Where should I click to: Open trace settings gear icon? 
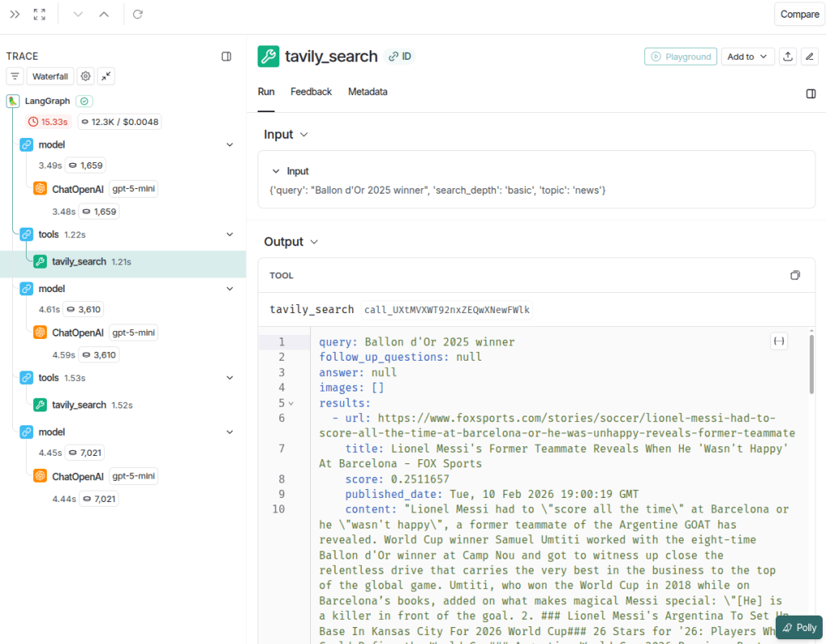[86, 77]
